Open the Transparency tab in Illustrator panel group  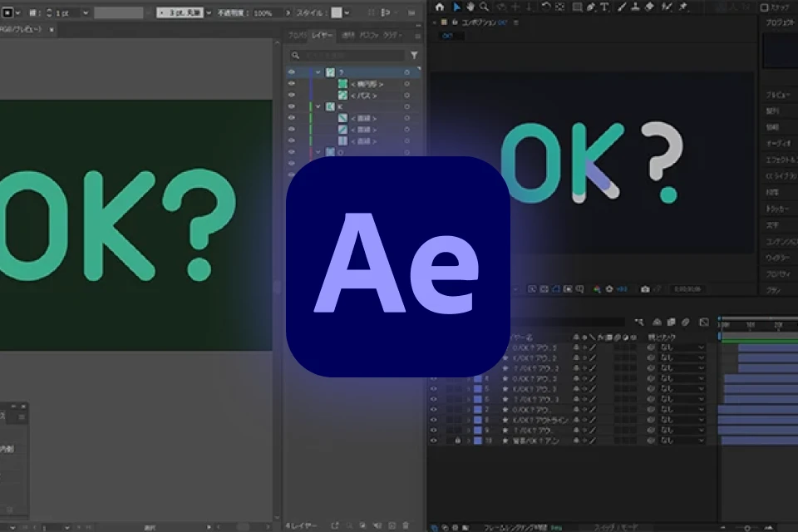(348, 35)
